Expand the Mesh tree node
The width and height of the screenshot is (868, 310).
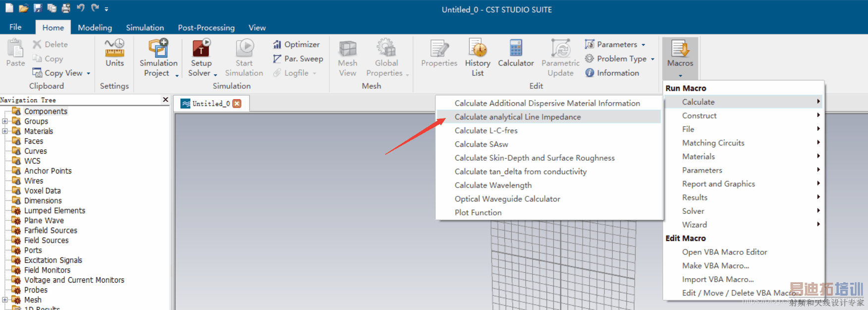click(x=5, y=300)
